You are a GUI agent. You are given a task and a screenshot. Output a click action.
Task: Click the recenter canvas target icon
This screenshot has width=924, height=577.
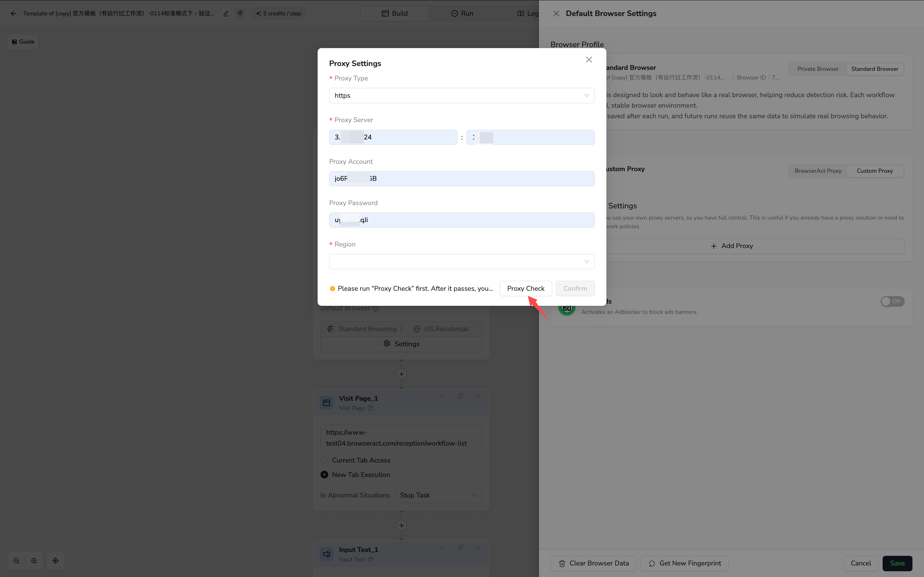click(56, 561)
